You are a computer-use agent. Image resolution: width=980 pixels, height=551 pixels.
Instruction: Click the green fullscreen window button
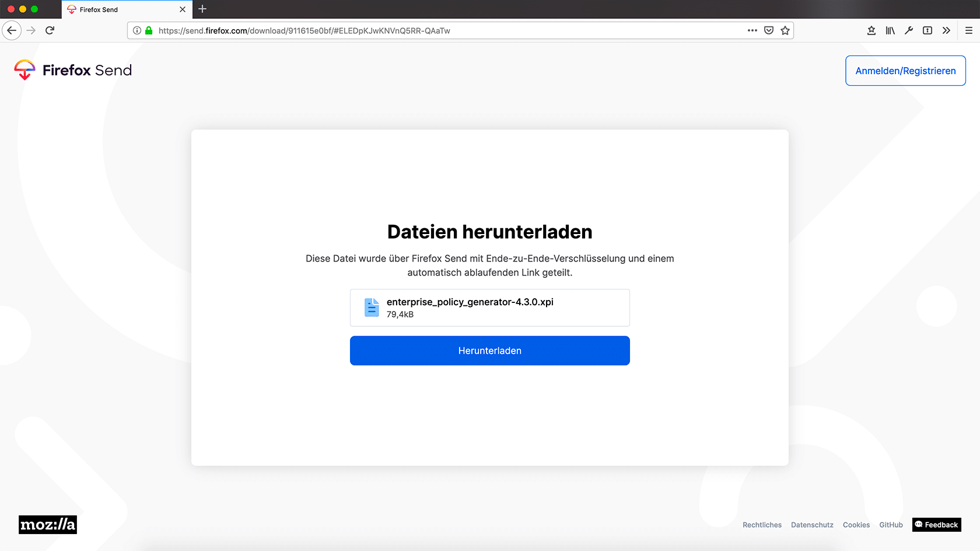pos(34,9)
